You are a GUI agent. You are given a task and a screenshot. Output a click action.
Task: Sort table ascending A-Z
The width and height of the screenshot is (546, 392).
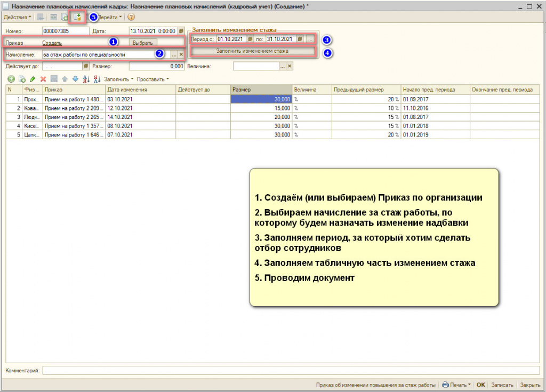(86, 79)
